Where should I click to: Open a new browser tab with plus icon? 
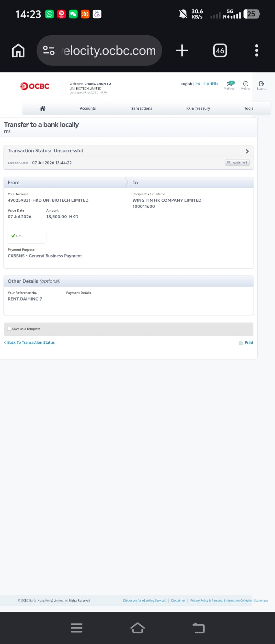182,50
